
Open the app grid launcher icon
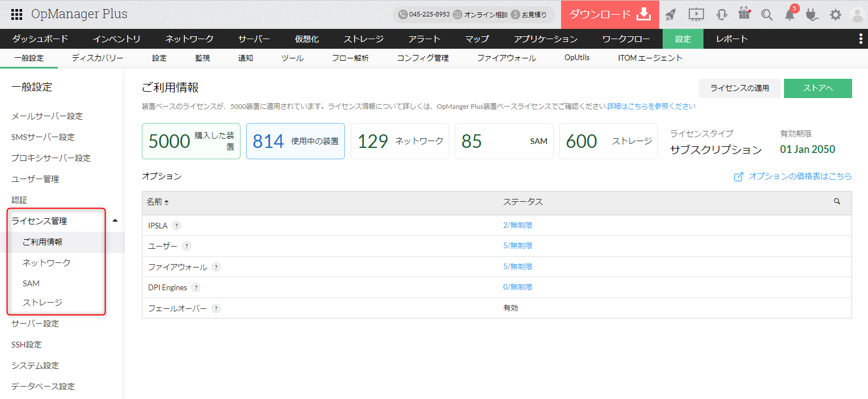click(17, 14)
